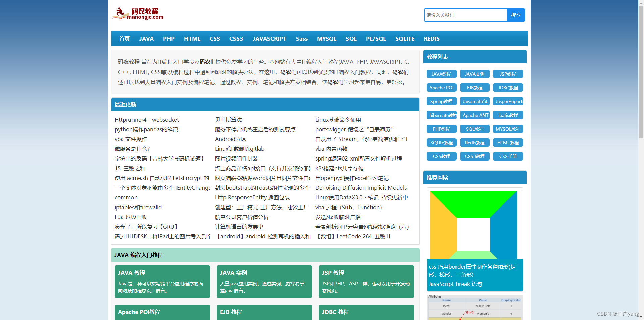The image size is (644, 320).
Task: Open the python操作pandas的笔记 article
Action: pos(146,129)
